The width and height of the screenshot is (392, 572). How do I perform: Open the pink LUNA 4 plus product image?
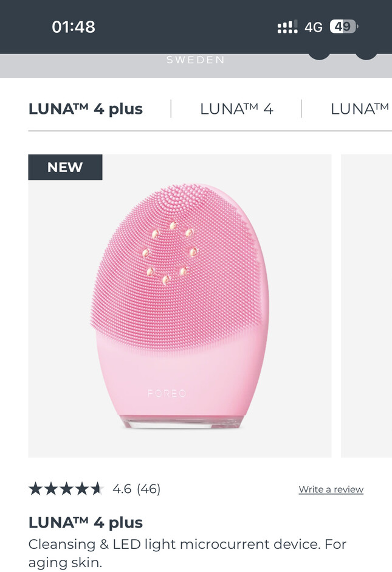coord(180,305)
